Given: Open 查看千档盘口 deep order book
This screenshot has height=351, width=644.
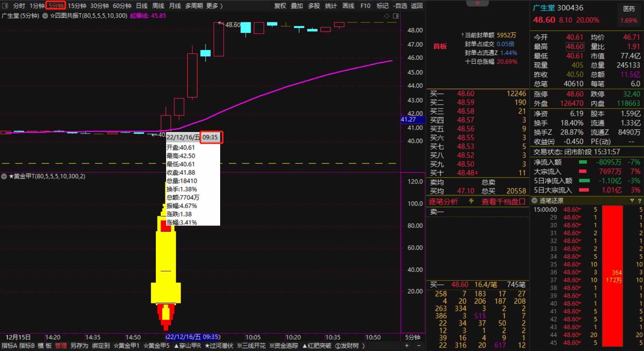Looking at the screenshot, I should (x=503, y=201).
